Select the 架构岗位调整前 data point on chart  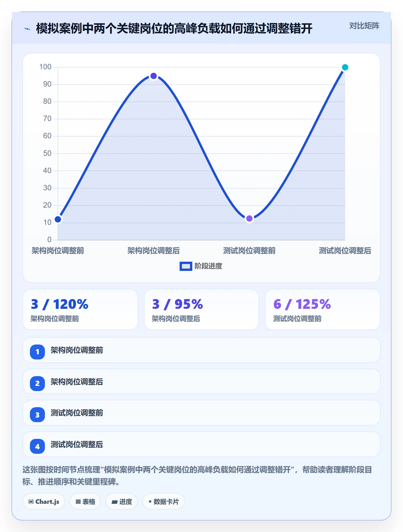tap(58, 219)
